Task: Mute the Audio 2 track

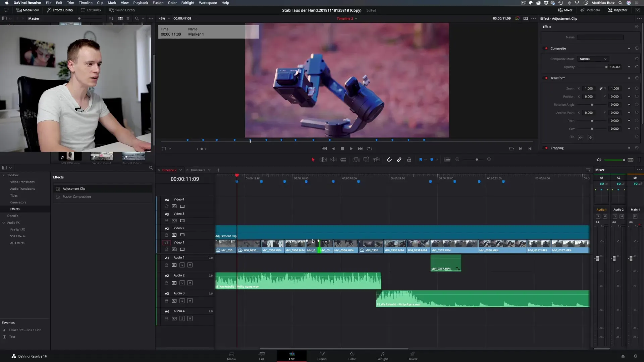Action: [x=190, y=283]
